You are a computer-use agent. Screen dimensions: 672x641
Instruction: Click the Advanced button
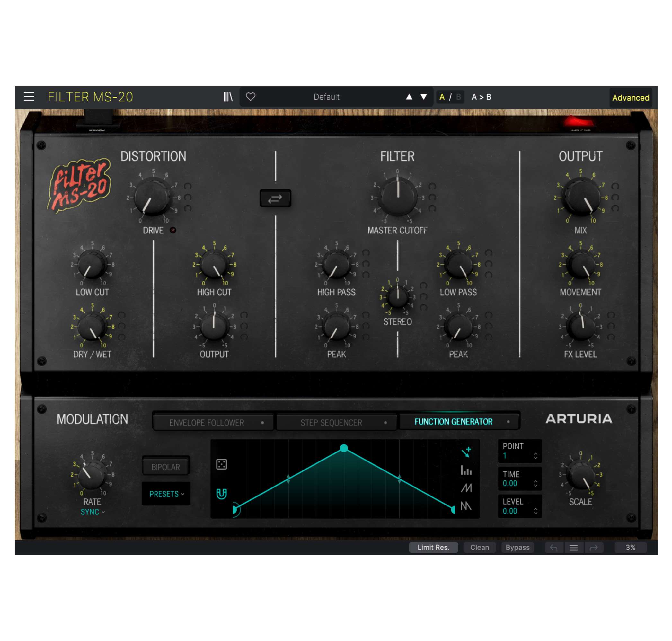coord(630,97)
